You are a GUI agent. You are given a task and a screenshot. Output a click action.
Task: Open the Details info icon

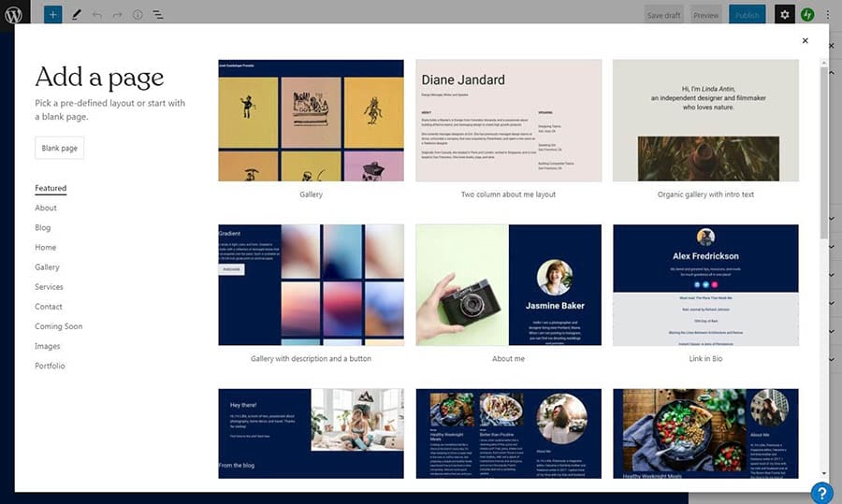click(138, 15)
